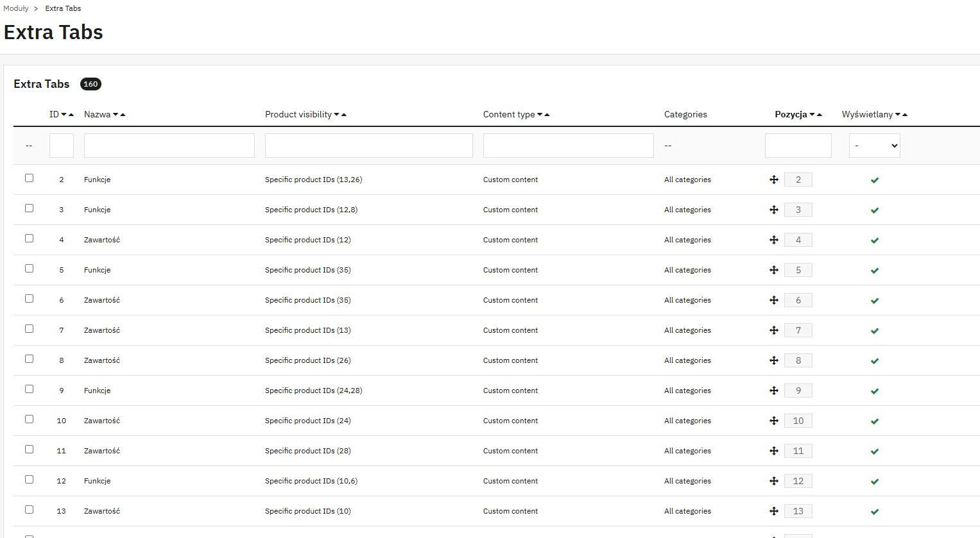Click the move handle icon for position 12
The width and height of the screenshot is (980, 538).
coord(774,481)
